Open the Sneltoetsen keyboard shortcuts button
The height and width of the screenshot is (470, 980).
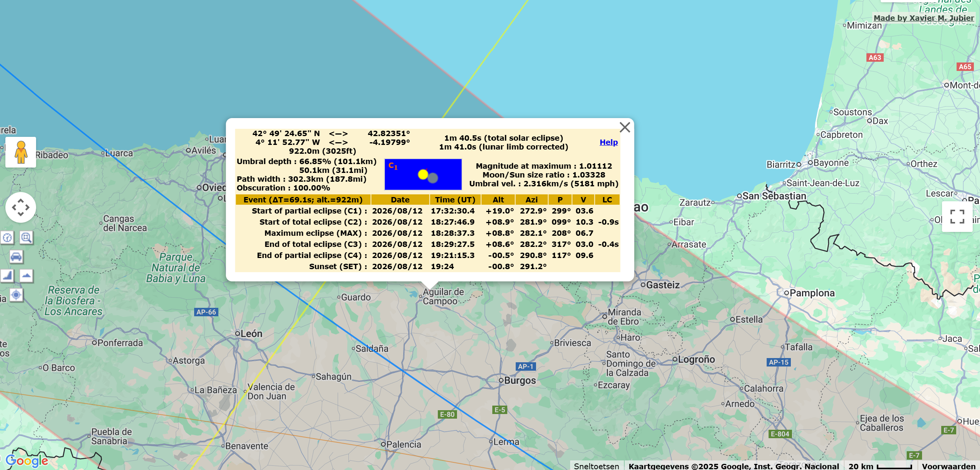tap(596, 466)
